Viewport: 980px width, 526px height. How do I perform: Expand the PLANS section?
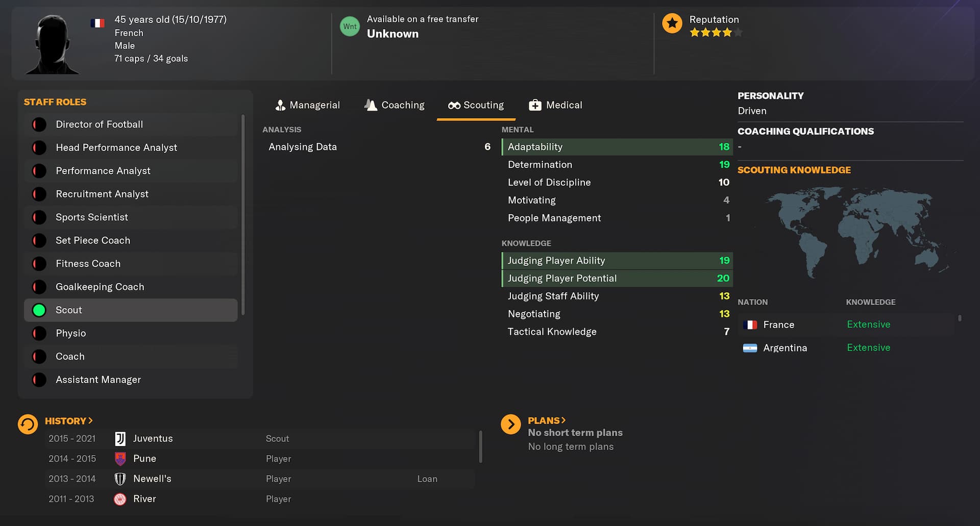547,420
